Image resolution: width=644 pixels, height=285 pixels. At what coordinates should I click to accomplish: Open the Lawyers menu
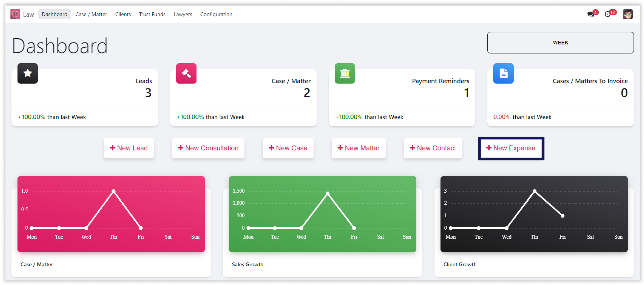[x=183, y=14]
